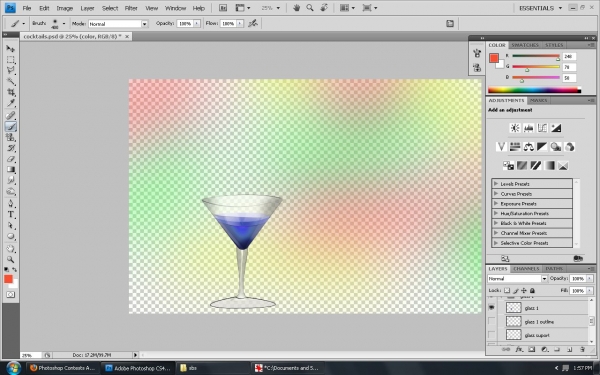The width and height of the screenshot is (600, 375).
Task: Add a Brightness/Contrast adjustment
Action: click(x=515, y=128)
